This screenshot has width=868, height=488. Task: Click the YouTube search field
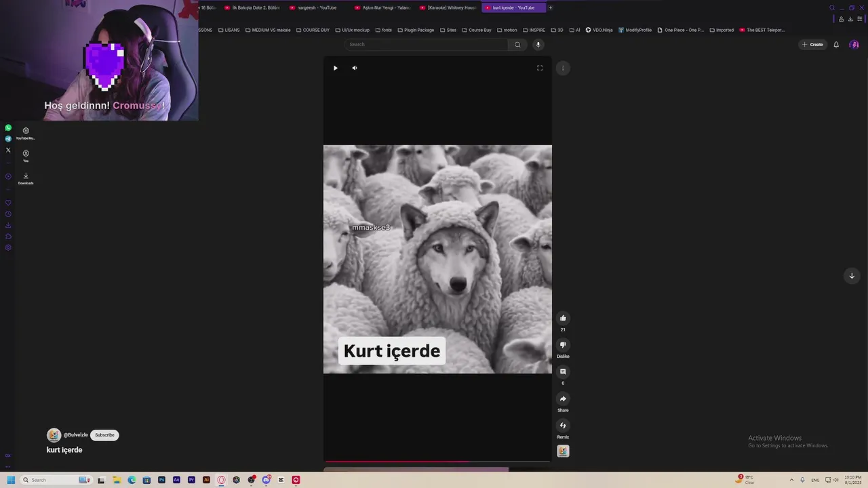pyautogui.click(x=426, y=45)
